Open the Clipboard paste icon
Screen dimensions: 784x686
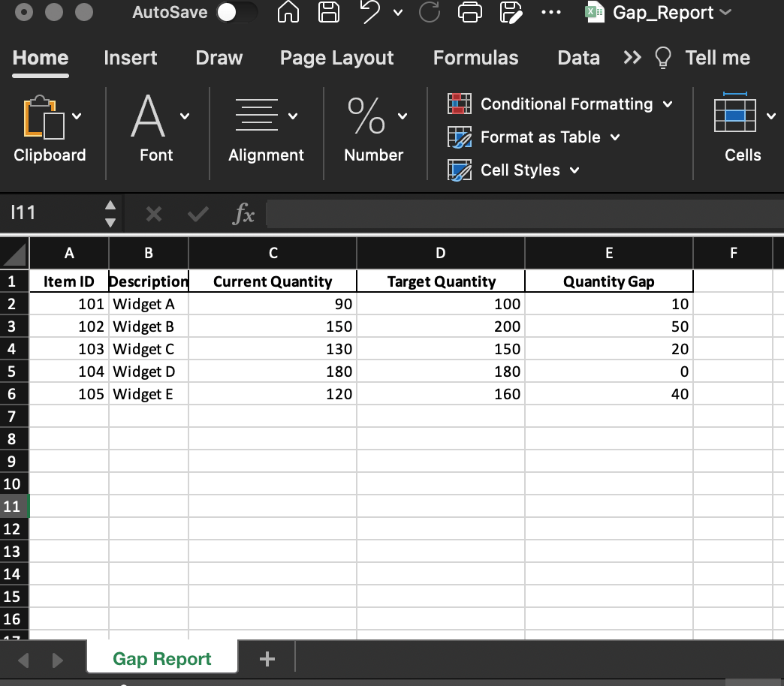pyautogui.click(x=44, y=118)
